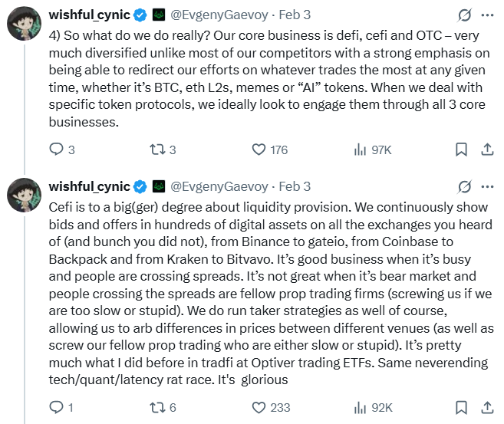Open more options menu on first tweet
The image size is (504, 424).
pyautogui.click(x=487, y=15)
